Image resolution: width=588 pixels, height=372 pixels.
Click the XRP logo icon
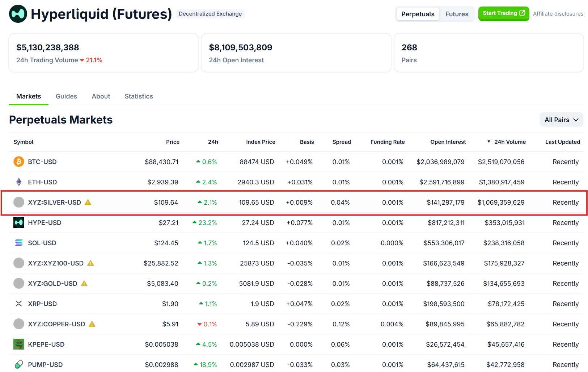tap(19, 304)
